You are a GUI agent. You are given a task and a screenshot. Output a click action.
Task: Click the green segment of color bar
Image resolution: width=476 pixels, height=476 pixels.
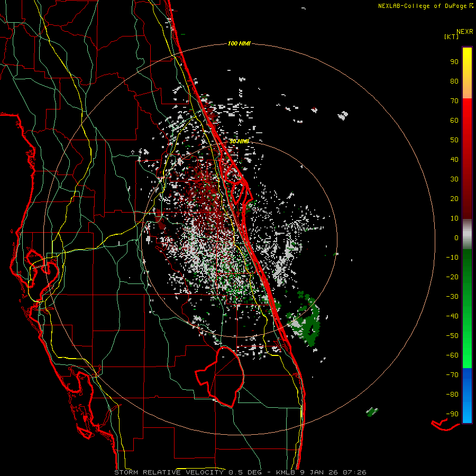[x=467, y=308]
